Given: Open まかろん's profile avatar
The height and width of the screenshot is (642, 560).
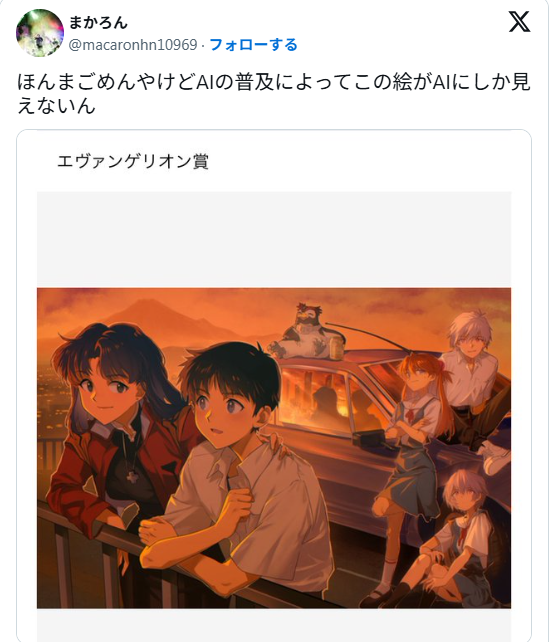Looking at the screenshot, I should 40,33.
